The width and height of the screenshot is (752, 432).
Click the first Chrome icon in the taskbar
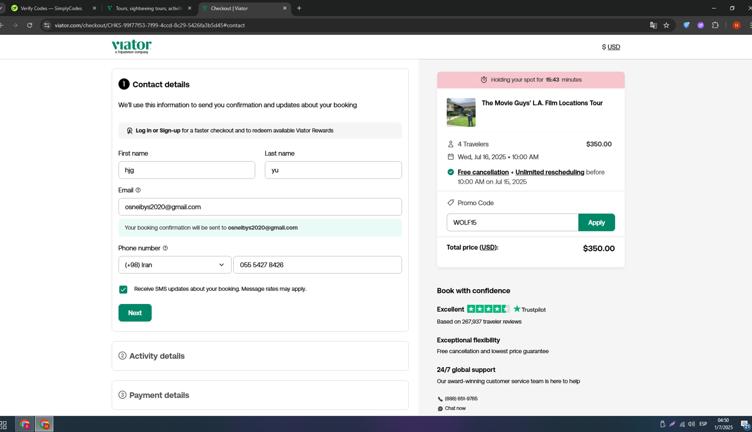tap(25, 424)
